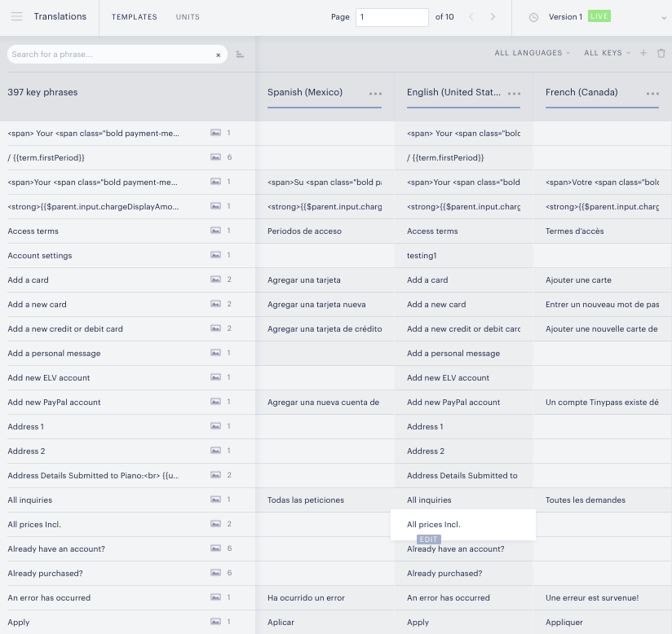The image size is (672, 634).
Task: Click the version history clock icon
Action: pos(533,17)
